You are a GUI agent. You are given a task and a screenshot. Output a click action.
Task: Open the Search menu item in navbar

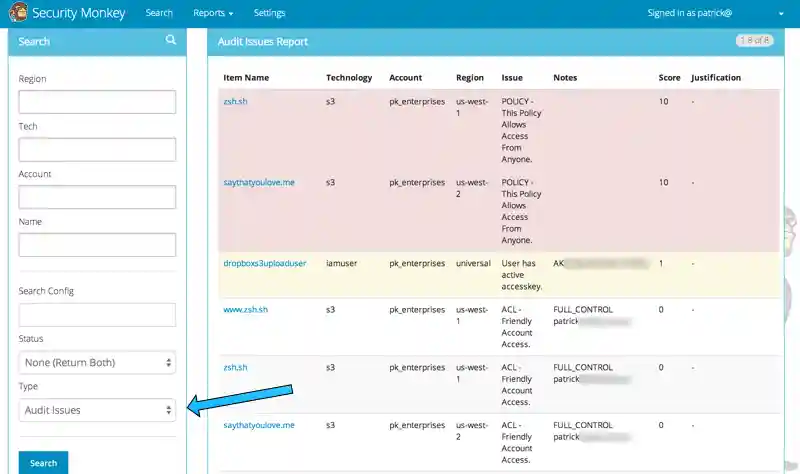pos(159,13)
